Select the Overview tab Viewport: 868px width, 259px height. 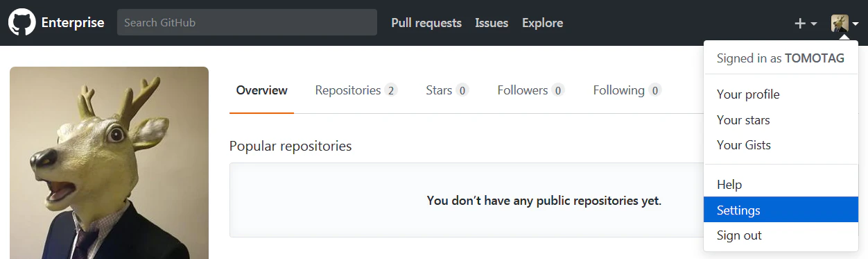(261, 90)
